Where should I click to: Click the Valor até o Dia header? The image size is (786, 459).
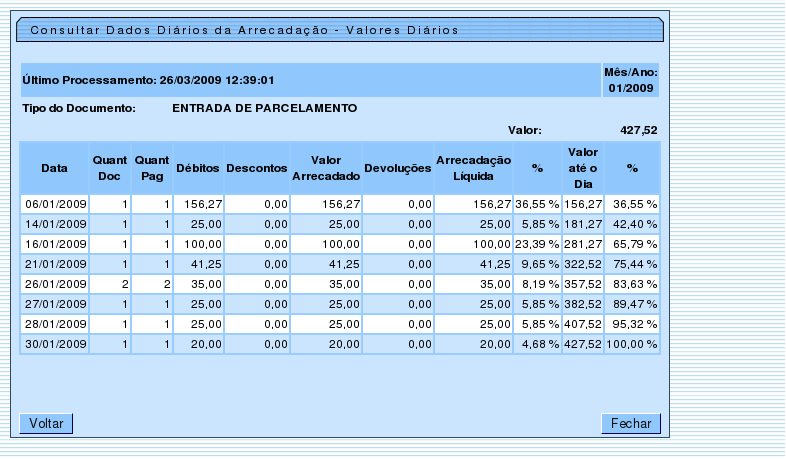[x=583, y=168]
